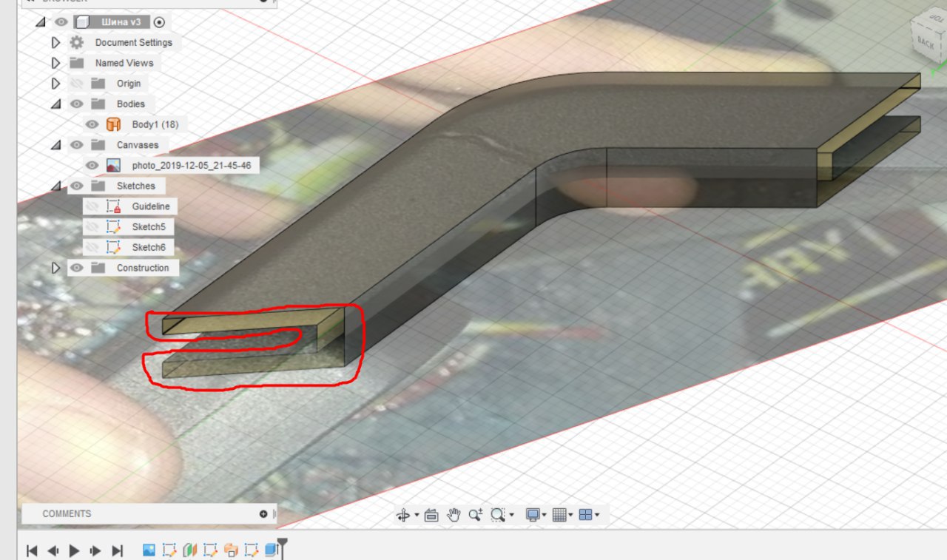Open Grid and Snaps dropdown arrow
Image resolution: width=947 pixels, height=560 pixels.
click(571, 516)
